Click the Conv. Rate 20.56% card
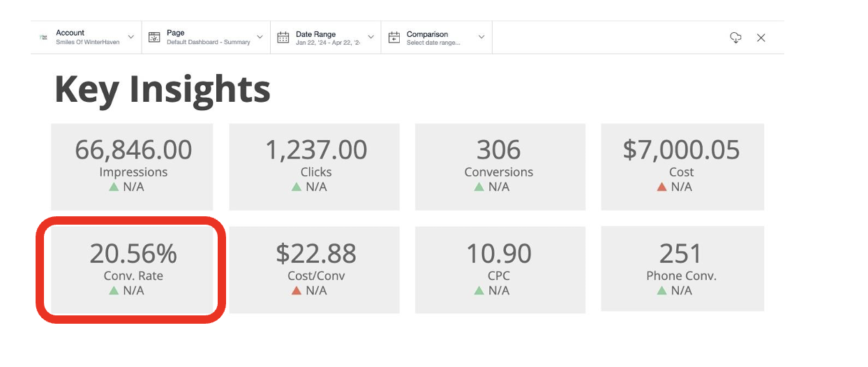This screenshot has width=868, height=367. (x=133, y=269)
